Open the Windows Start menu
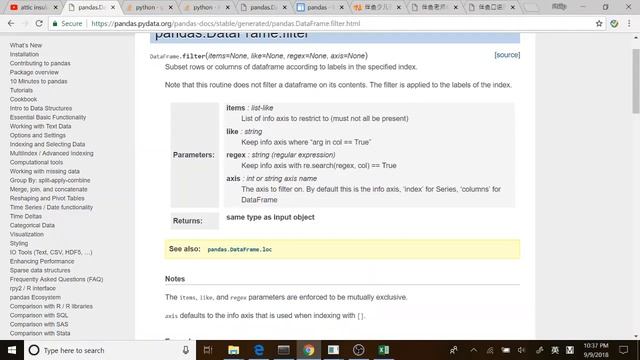Viewport: 640px width, 360px height. coord(12,350)
